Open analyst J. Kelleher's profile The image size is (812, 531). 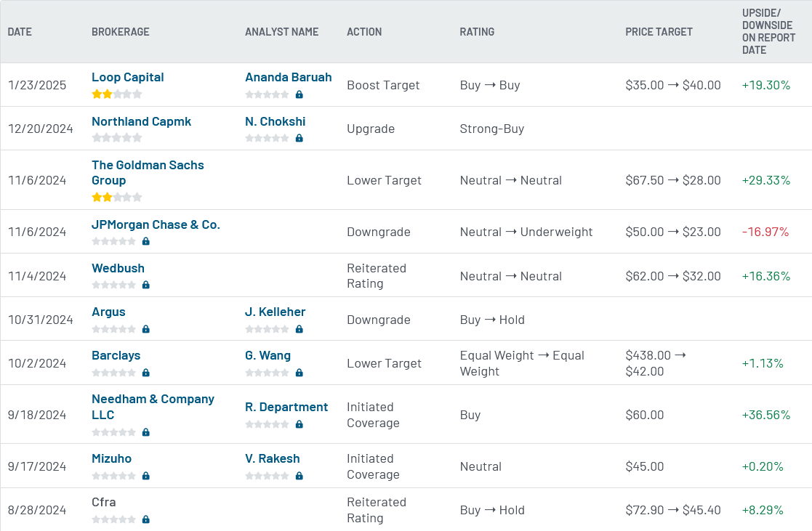275,312
